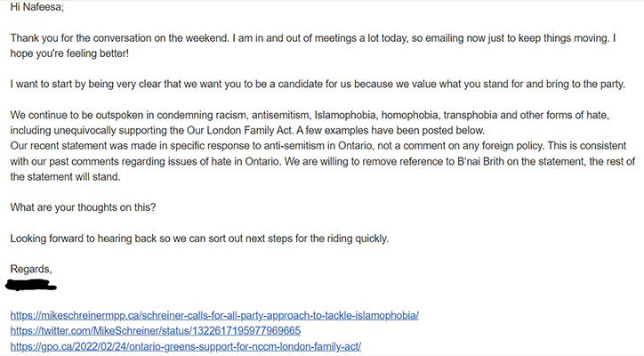Click the "Thank you for the conversation" sentence

click(x=120, y=38)
